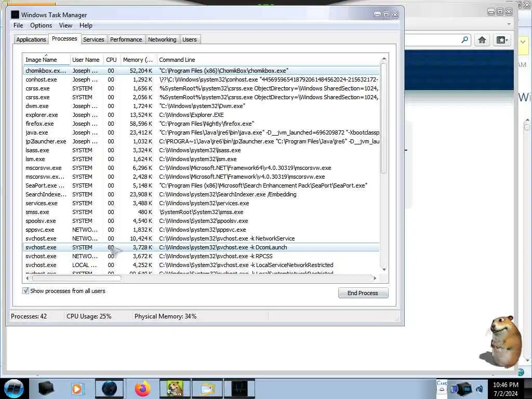Go to the Firefox home page button
The height and width of the screenshot is (399, 532).
click(x=482, y=40)
